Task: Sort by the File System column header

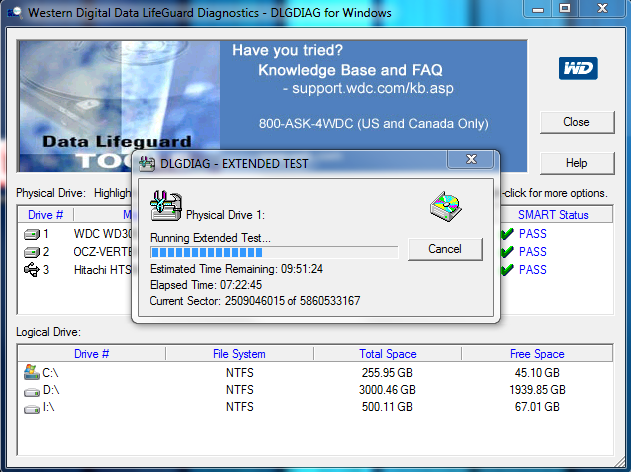Action: pos(239,354)
